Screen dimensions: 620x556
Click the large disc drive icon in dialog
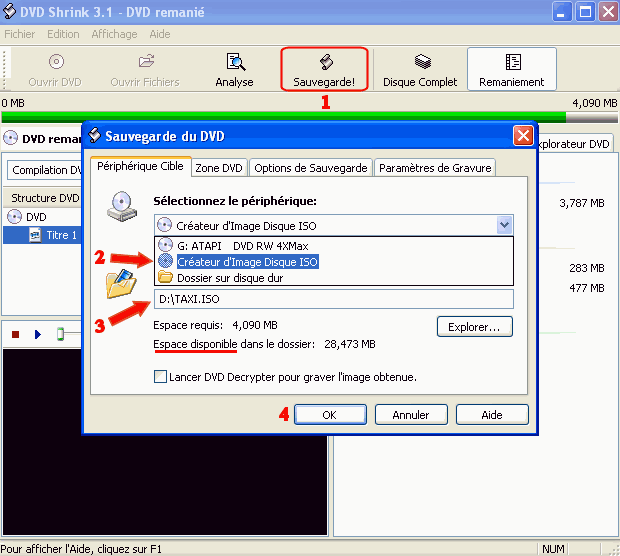coord(122,206)
